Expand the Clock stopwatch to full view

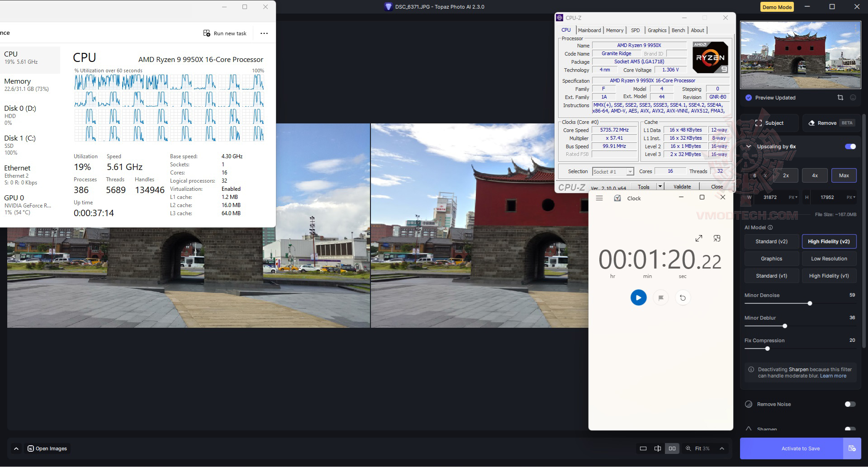click(699, 238)
